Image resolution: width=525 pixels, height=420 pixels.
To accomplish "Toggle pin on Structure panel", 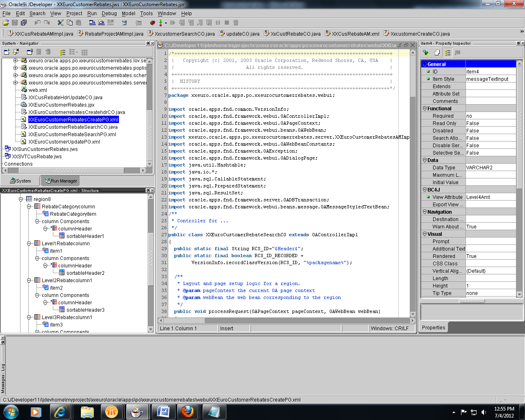I will tap(148, 190).
